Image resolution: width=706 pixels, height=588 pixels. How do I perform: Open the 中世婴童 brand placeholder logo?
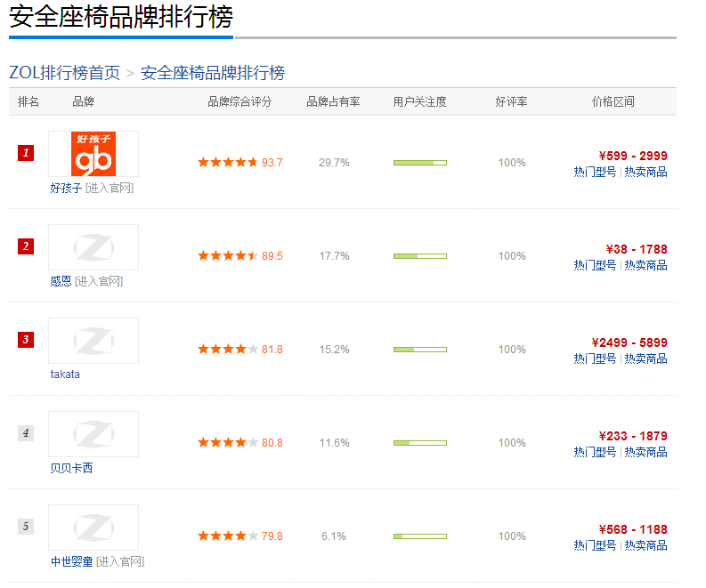[93, 528]
